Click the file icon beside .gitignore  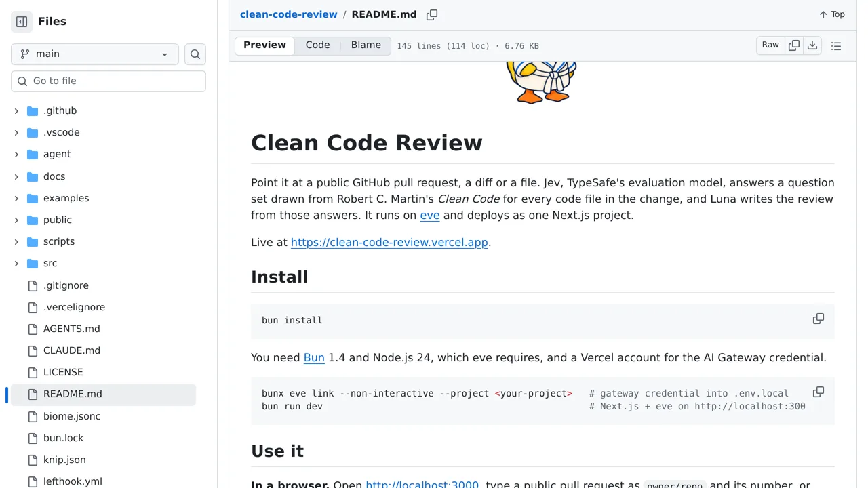point(33,285)
